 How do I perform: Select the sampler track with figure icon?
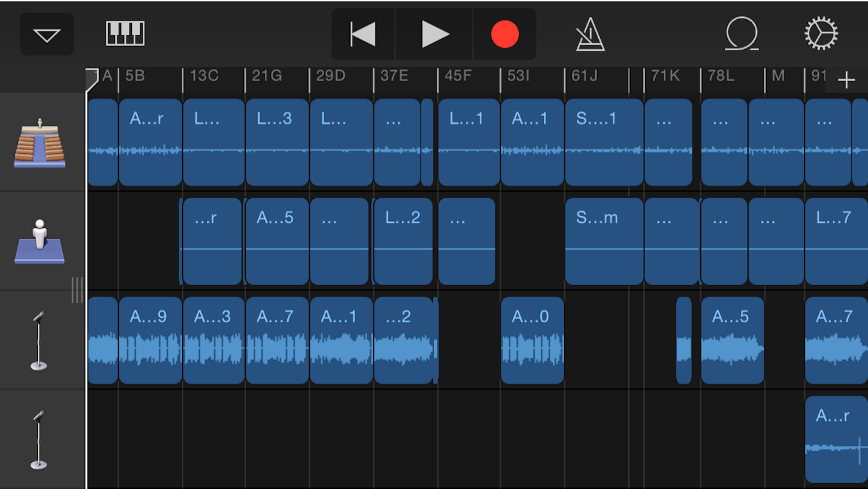[40, 242]
